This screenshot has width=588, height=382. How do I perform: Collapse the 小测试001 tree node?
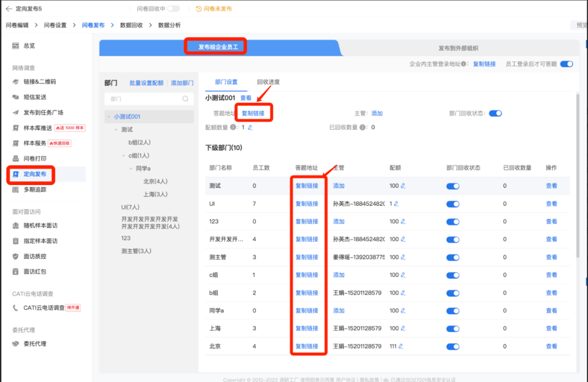click(x=109, y=116)
